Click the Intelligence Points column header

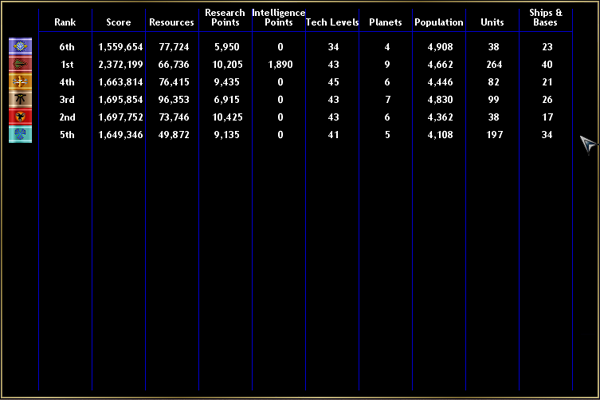click(x=279, y=17)
